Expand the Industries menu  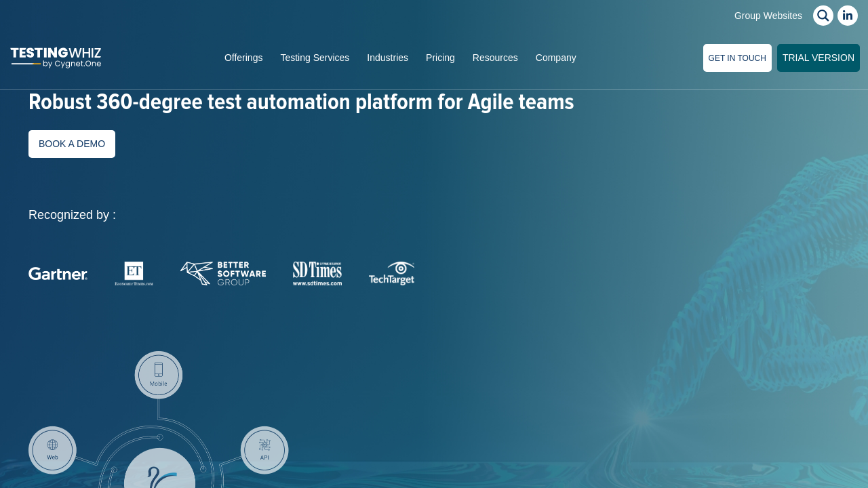pos(387,58)
